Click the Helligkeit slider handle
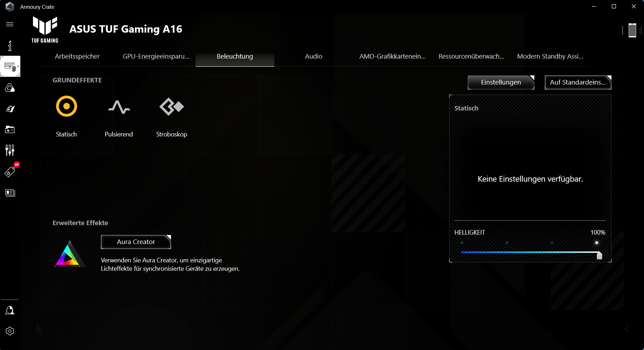Viewport: 644px width, 350px height. tap(600, 255)
